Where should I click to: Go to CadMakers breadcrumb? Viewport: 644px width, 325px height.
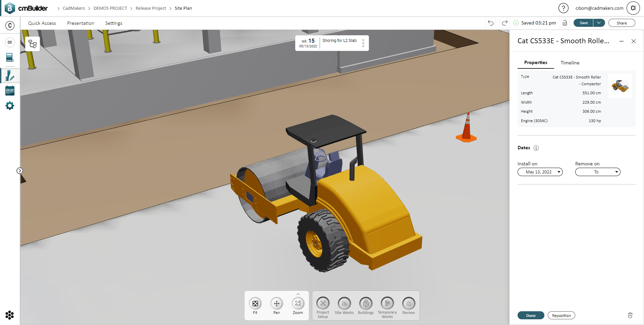pyautogui.click(x=74, y=8)
